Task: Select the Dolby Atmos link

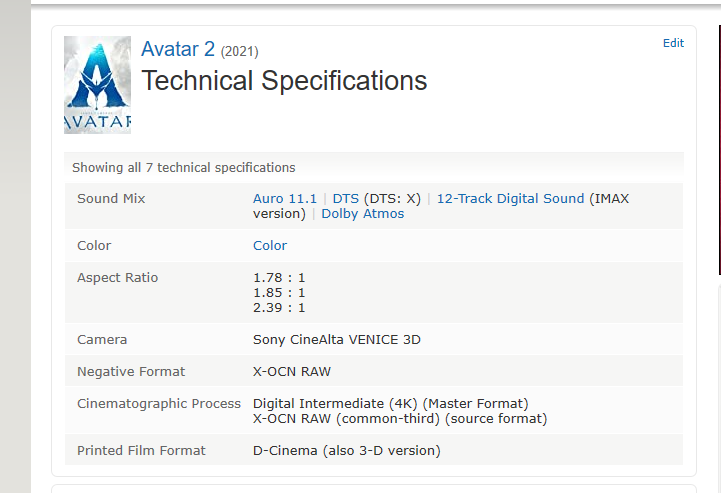Action: [x=362, y=214]
